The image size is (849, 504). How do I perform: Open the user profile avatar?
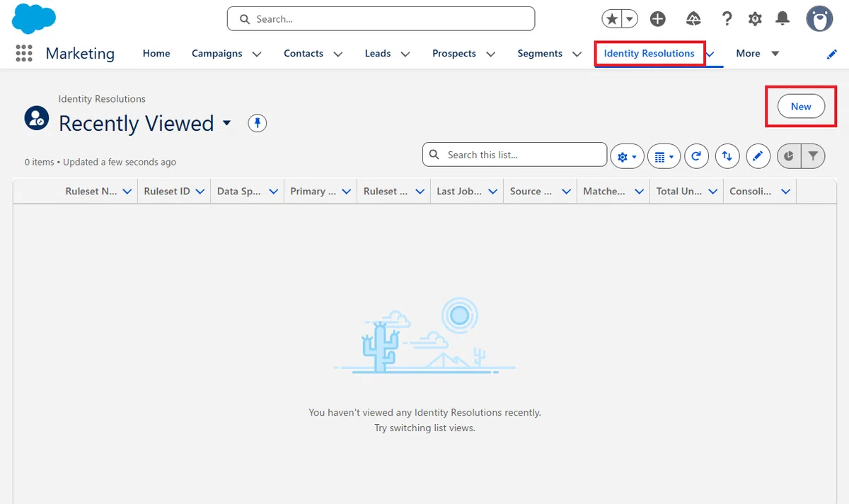(819, 18)
